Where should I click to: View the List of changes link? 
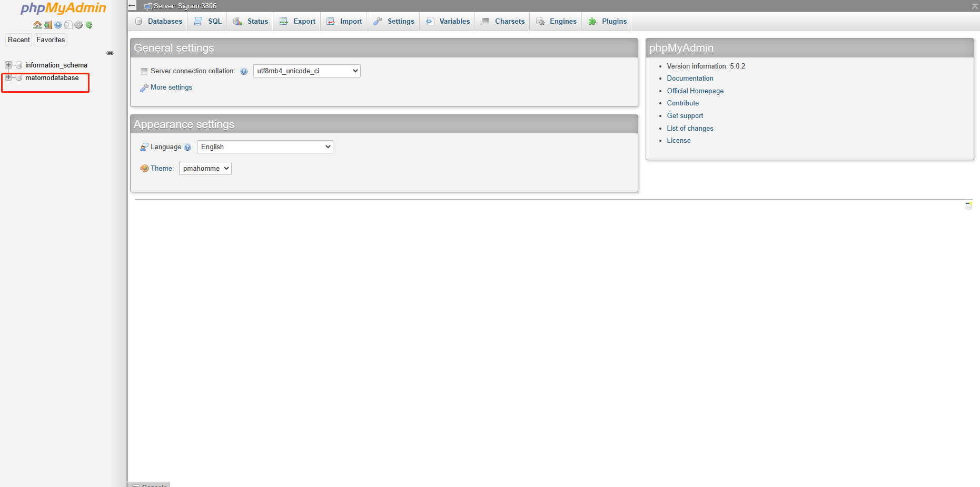690,129
